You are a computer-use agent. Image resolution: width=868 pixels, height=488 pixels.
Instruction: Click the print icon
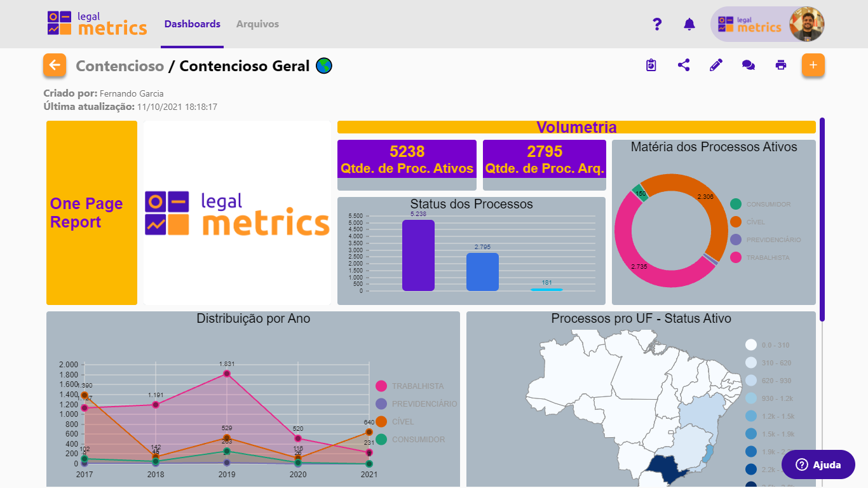pyautogui.click(x=781, y=65)
